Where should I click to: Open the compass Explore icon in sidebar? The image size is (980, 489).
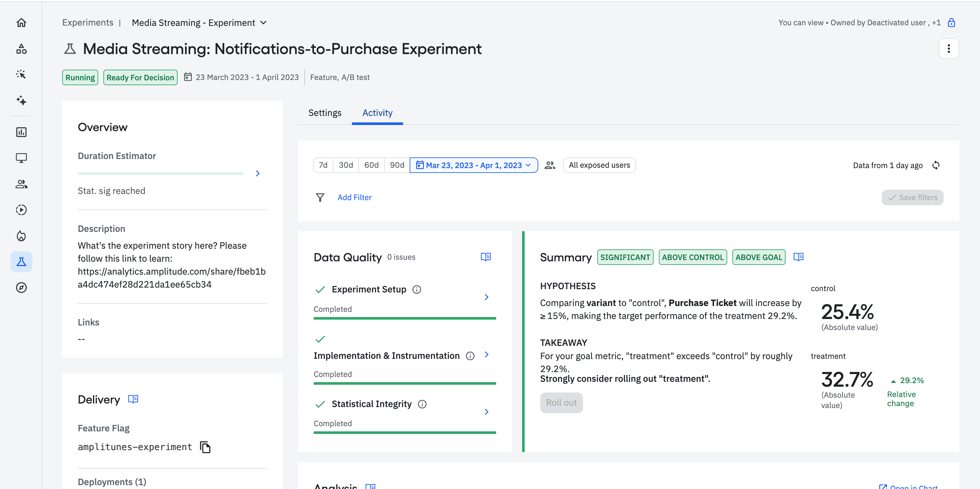(21, 288)
